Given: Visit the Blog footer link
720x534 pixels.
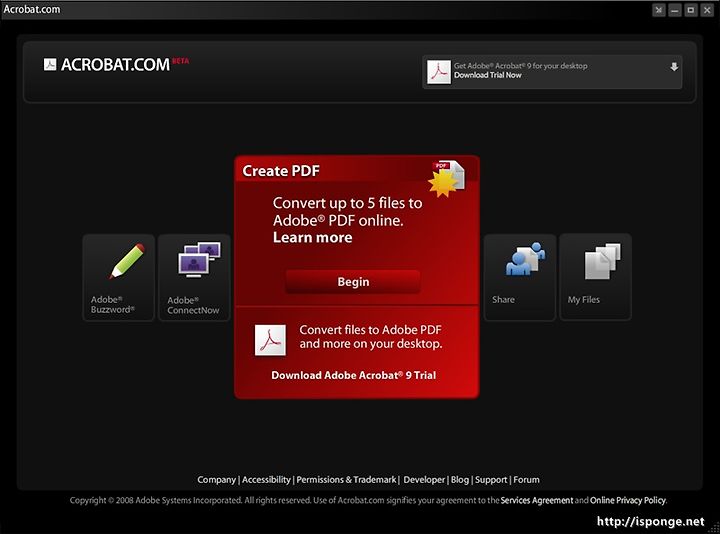Looking at the screenshot, I should click(460, 479).
